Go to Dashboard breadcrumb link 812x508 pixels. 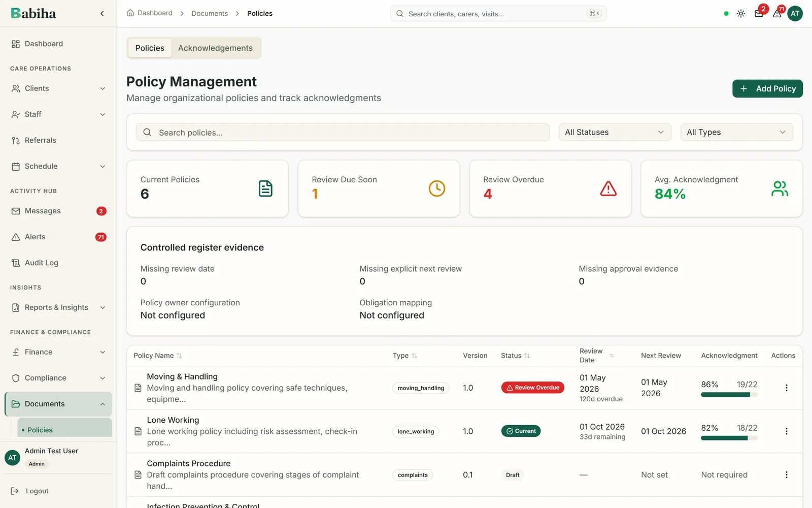click(x=155, y=13)
